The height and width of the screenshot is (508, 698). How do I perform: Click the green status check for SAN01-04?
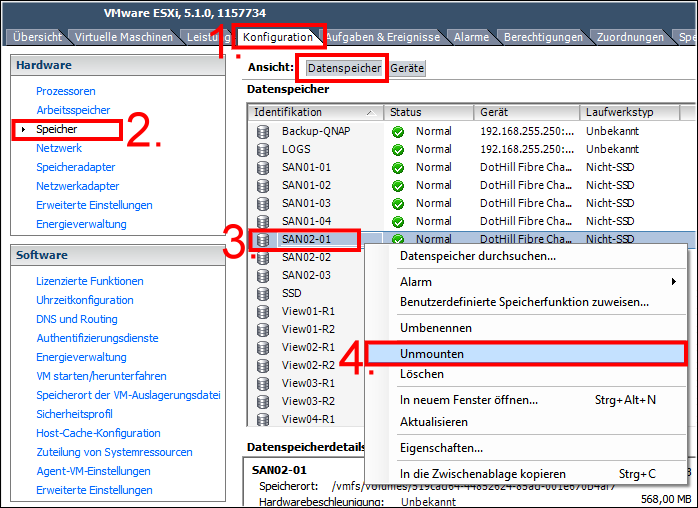pos(398,221)
